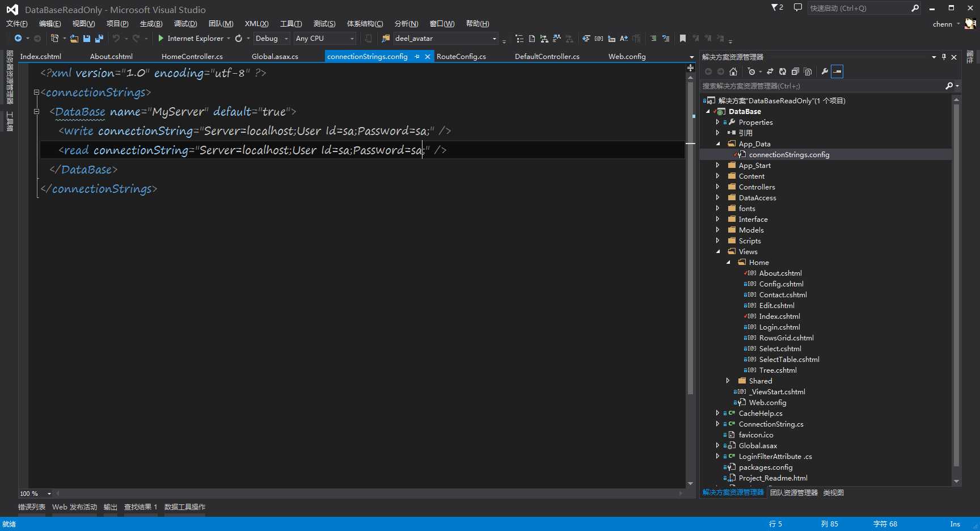980x531 pixels.
Task: Click the navigate backward arrow icon
Action: click(18, 39)
